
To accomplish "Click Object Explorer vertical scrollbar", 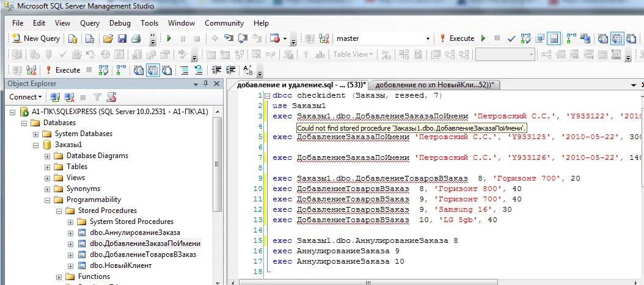I will (218, 164).
